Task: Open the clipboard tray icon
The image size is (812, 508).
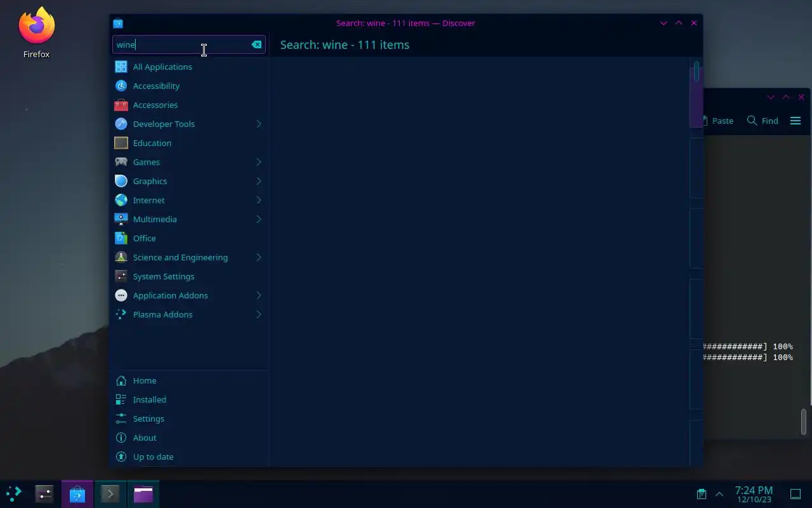Action: tap(701, 493)
